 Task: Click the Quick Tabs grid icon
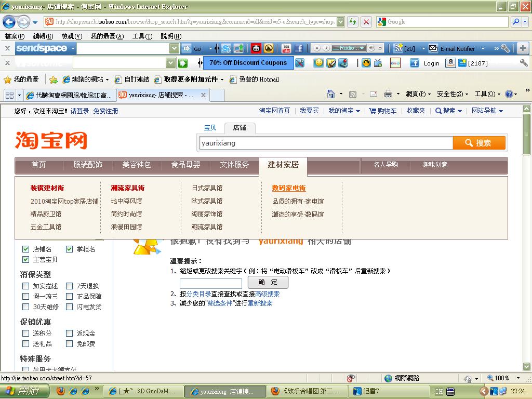point(9,96)
